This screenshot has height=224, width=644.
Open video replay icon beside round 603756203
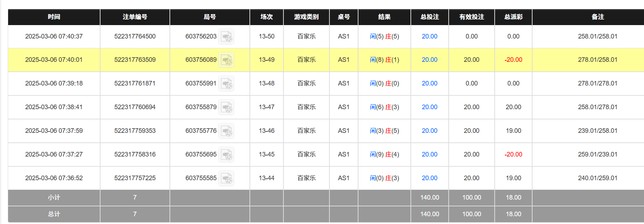pyautogui.click(x=226, y=37)
